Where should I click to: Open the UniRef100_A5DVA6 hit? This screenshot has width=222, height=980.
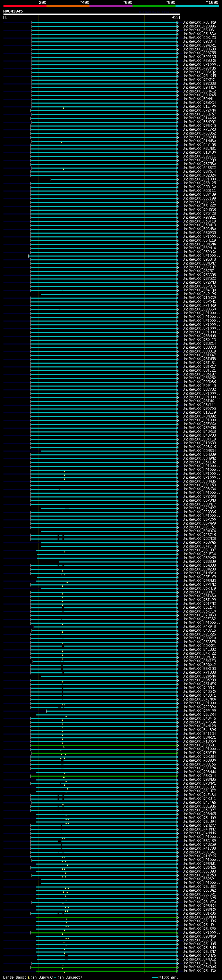point(199,543)
